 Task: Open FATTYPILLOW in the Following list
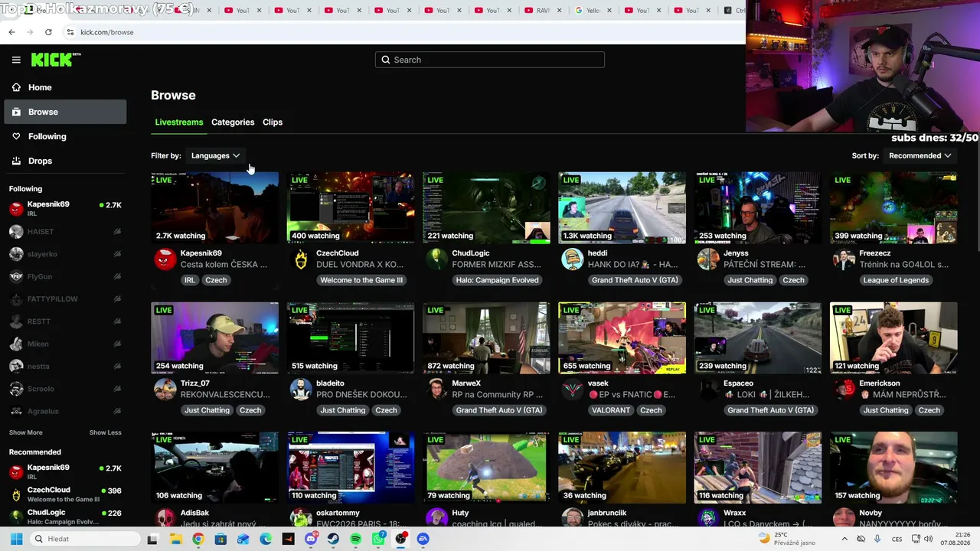(x=65, y=299)
